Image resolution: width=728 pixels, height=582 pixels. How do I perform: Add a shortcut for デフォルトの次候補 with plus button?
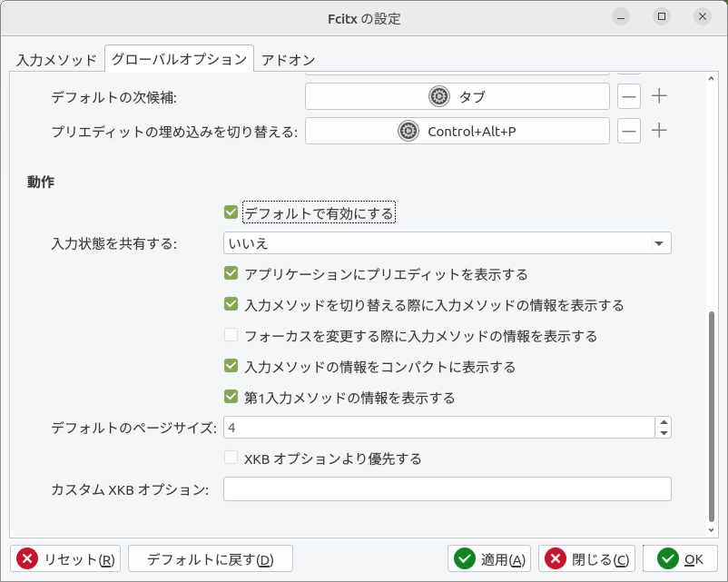click(x=660, y=96)
